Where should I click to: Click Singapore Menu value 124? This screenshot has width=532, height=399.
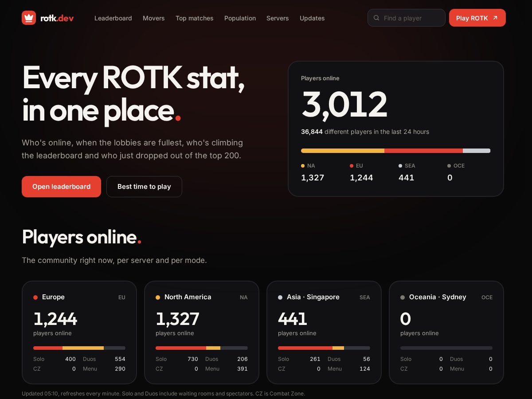click(x=365, y=369)
